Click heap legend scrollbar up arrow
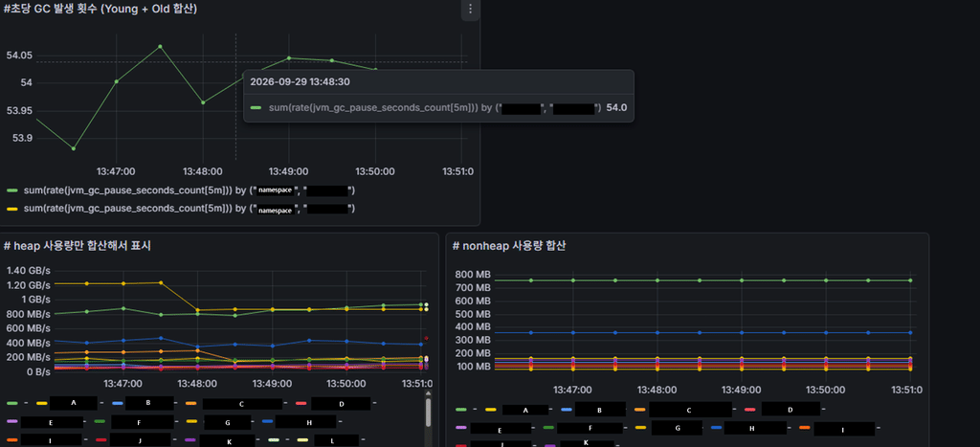The image size is (980, 447). [x=428, y=393]
